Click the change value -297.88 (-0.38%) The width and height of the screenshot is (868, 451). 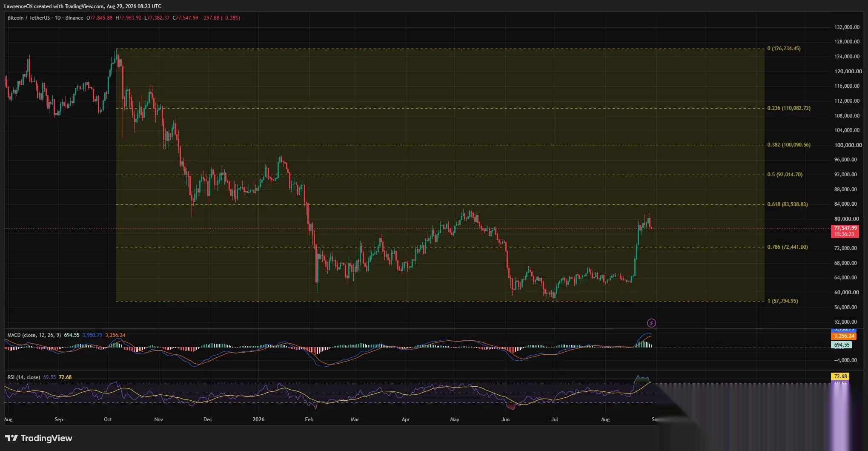tap(221, 18)
